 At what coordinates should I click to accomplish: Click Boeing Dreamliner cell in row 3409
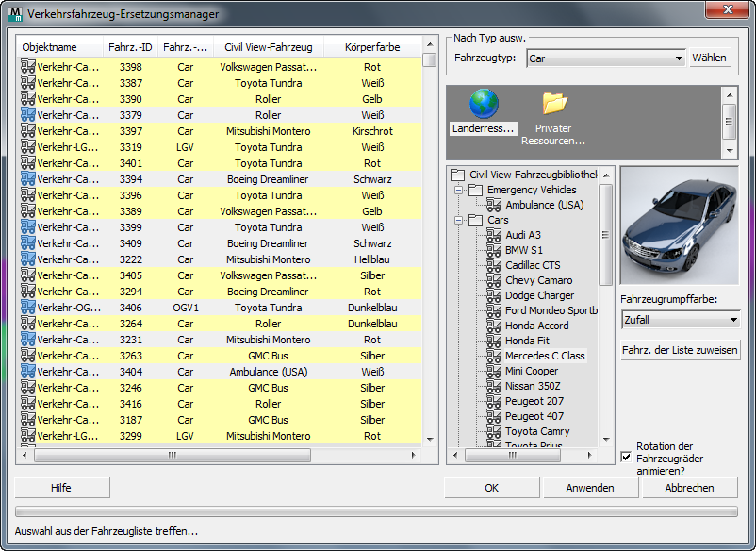(268, 243)
